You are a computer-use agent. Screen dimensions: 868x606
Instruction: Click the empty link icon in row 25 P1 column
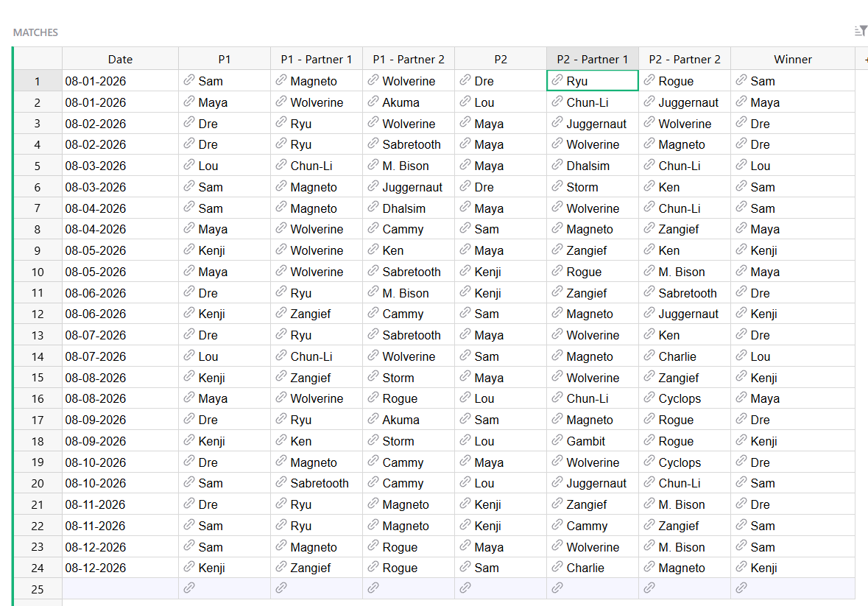tap(188, 588)
